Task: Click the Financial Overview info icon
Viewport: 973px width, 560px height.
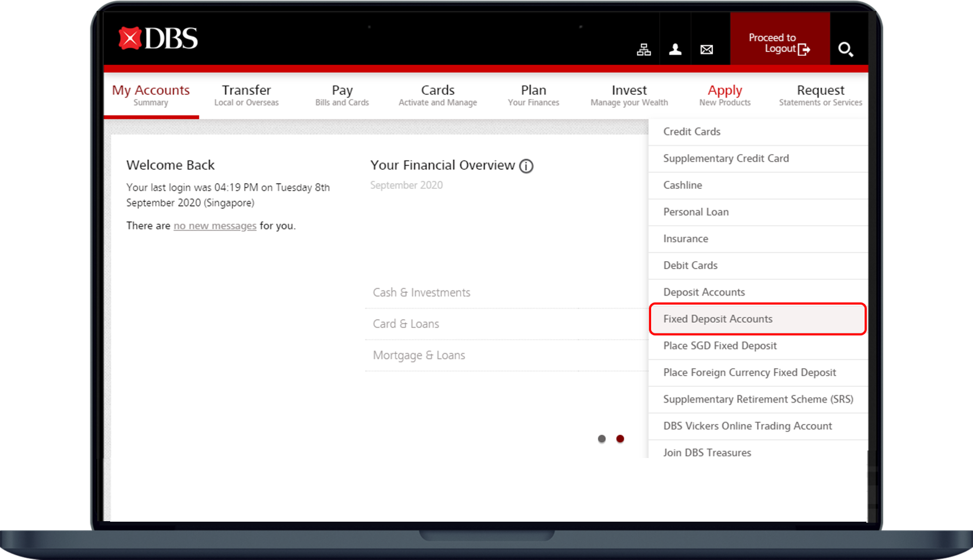Action: point(526,166)
